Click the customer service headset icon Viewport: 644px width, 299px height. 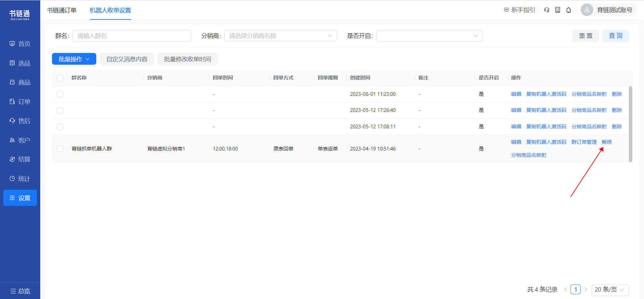pos(547,10)
